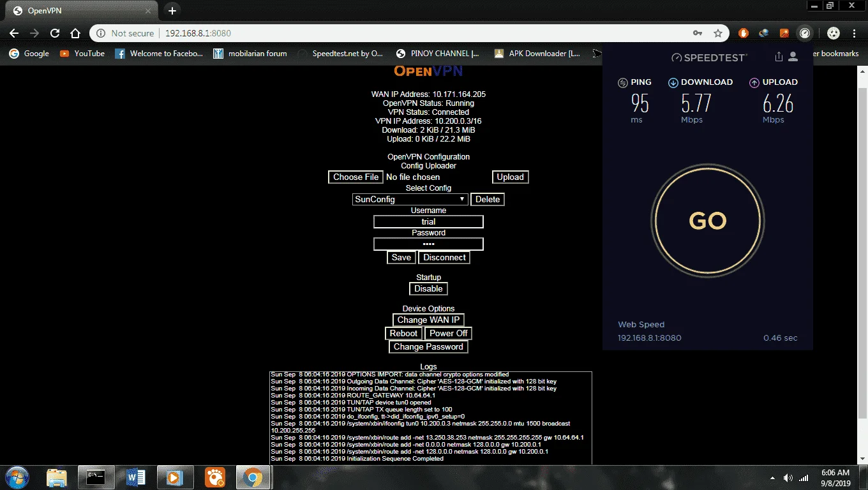The height and width of the screenshot is (490, 868).
Task: Click the Choose File button
Action: click(x=355, y=177)
